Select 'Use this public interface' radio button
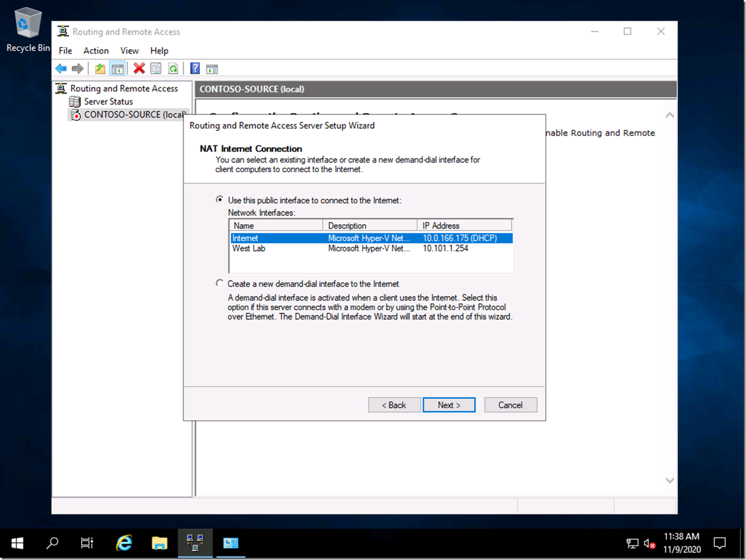The height and width of the screenshot is (560, 746). tap(220, 200)
